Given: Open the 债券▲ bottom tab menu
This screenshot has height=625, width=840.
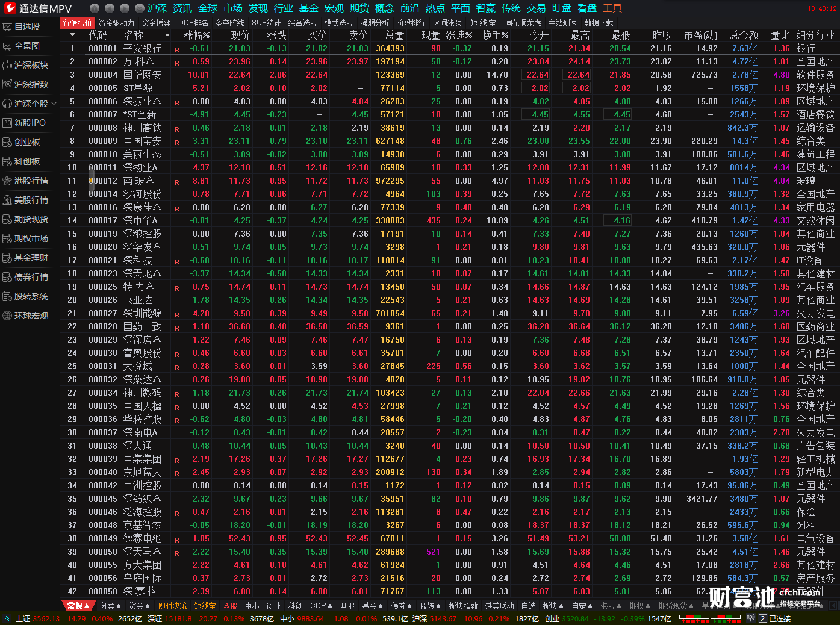Looking at the screenshot, I should point(402,606).
